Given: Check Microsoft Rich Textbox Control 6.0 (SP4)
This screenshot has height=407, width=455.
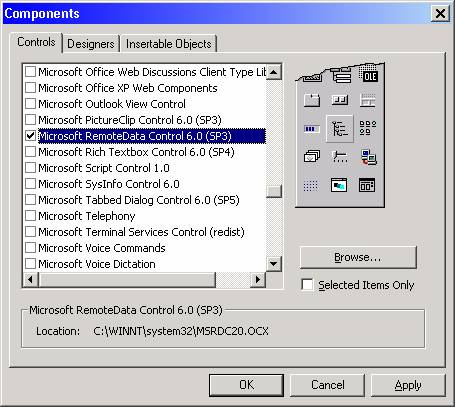Looking at the screenshot, I should coord(30,152).
